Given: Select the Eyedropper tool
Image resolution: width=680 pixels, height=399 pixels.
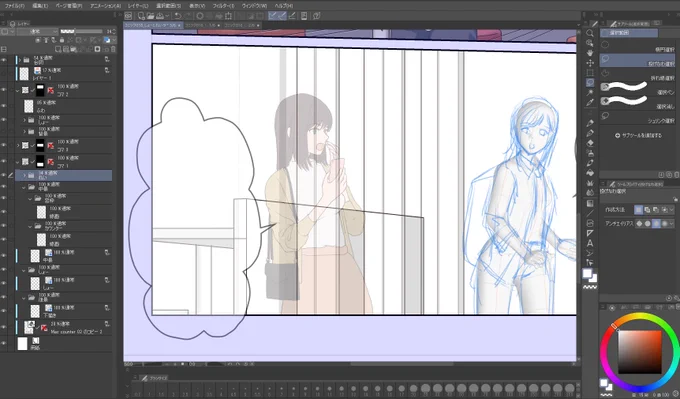Looking at the screenshot, I should (590, 102).
